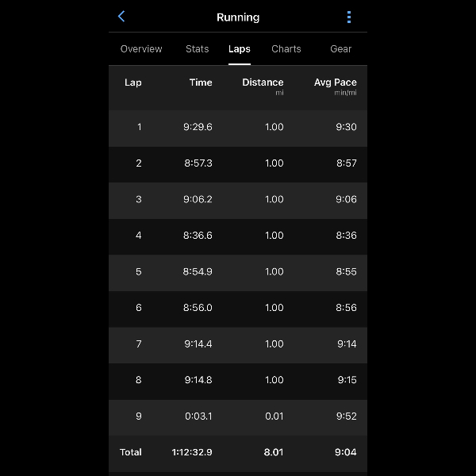Tap lap 4 pace value 8:36

click(346, 236)
